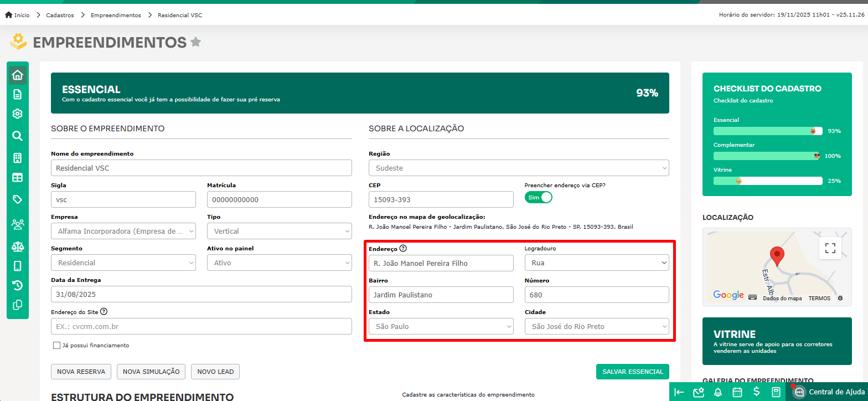Collapse the bottom toolbar with arrow icon
This screenshot has height=401, width=868.
(x=679, y=392)
